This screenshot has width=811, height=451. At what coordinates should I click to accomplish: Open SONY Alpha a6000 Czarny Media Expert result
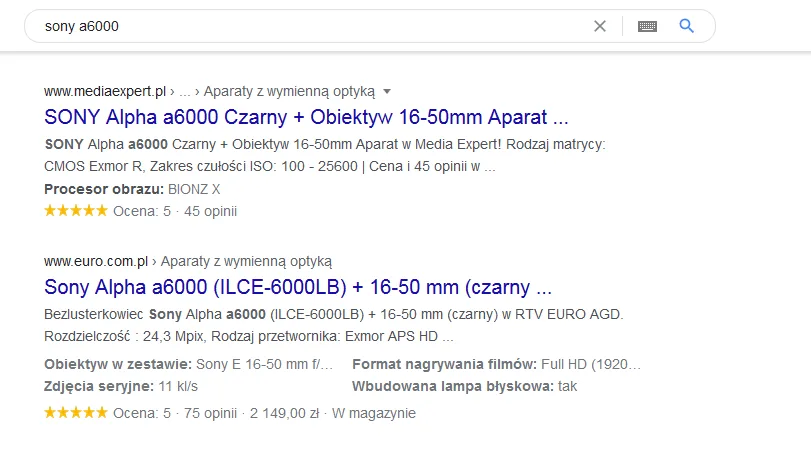(306, 117)
